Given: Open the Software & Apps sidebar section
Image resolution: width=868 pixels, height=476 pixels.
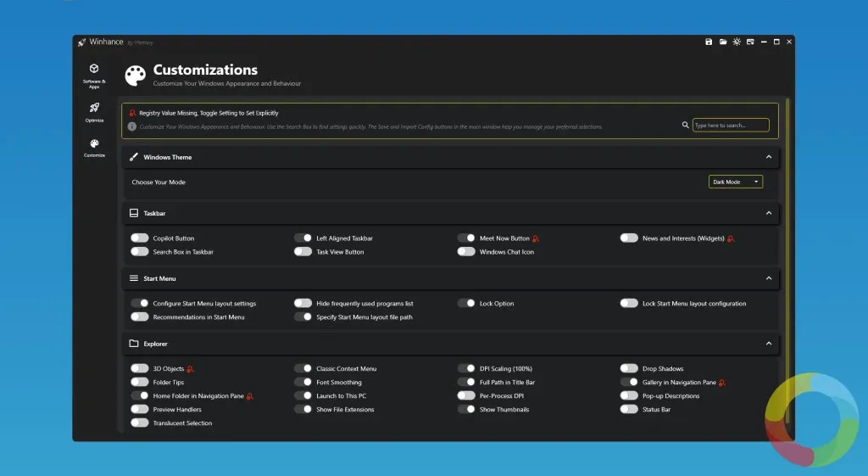Looking at the screenshot, I should [94, 76].
